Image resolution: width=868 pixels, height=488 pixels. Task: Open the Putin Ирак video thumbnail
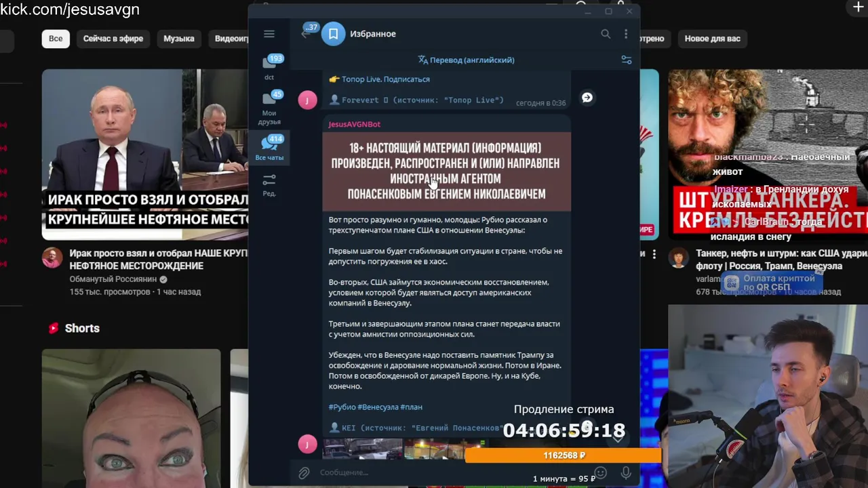pos(145,155)
